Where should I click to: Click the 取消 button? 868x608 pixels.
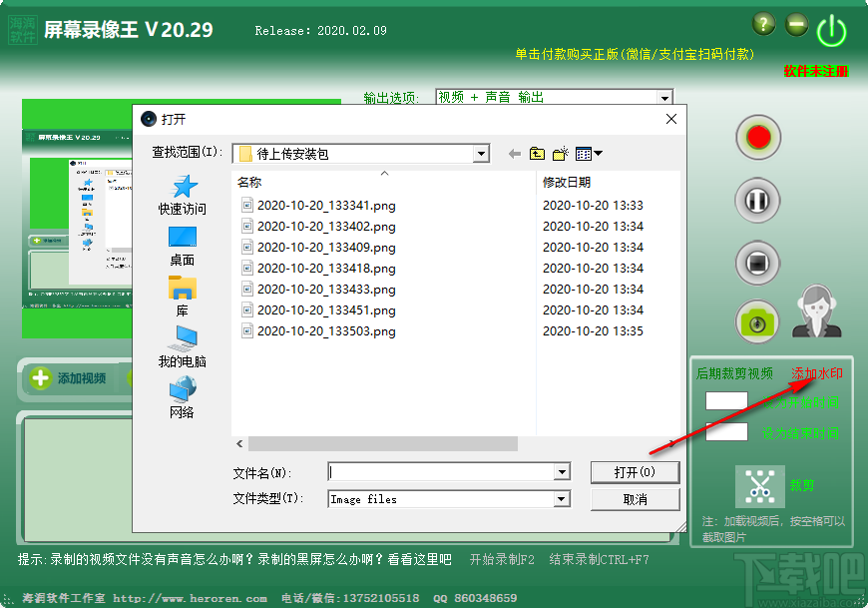[x=635, y=499]
